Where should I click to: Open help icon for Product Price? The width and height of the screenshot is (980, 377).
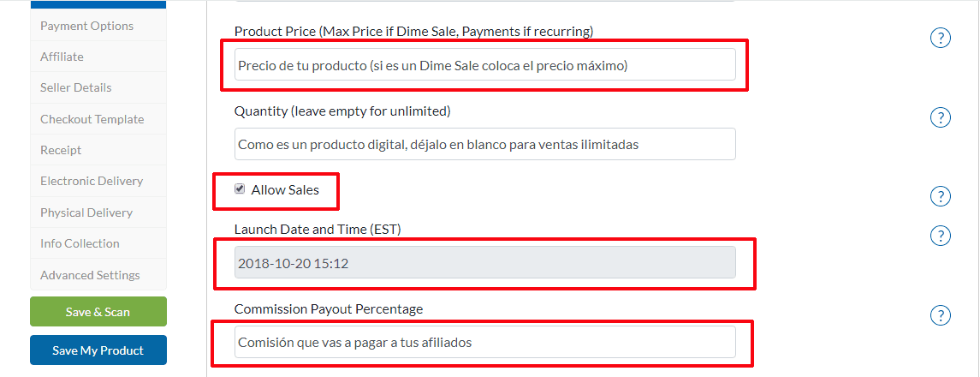click(940, 39)
